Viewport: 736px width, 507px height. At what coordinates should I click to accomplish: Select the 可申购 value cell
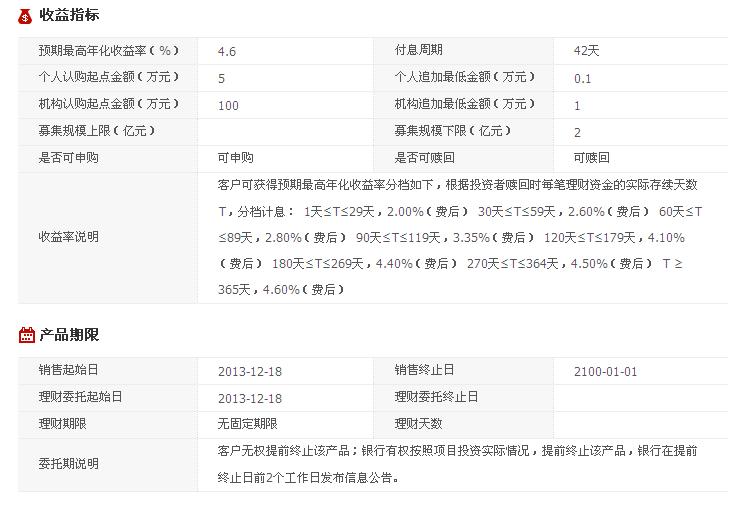coord(235,158)
